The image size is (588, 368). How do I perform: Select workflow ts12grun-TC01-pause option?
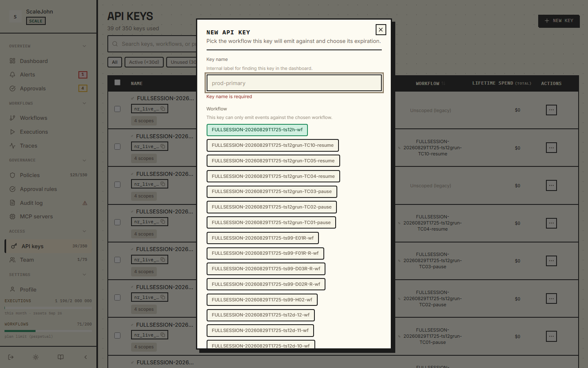(271, 222)
